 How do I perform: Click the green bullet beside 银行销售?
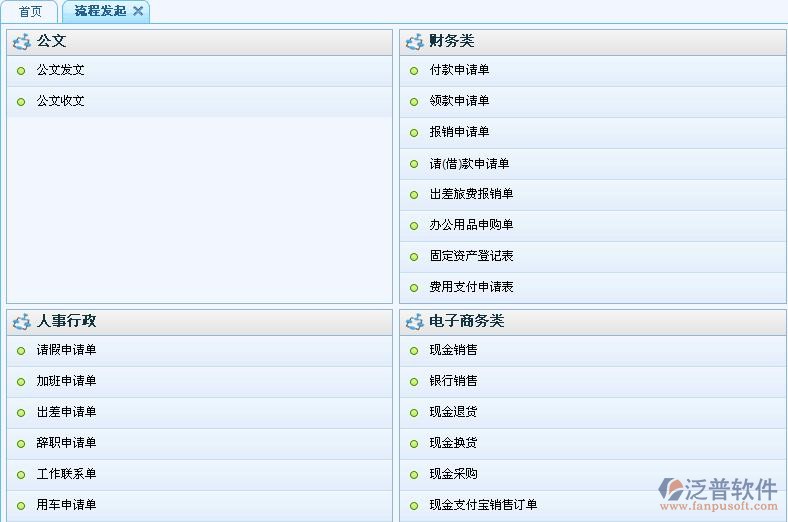tap(414, 382)
